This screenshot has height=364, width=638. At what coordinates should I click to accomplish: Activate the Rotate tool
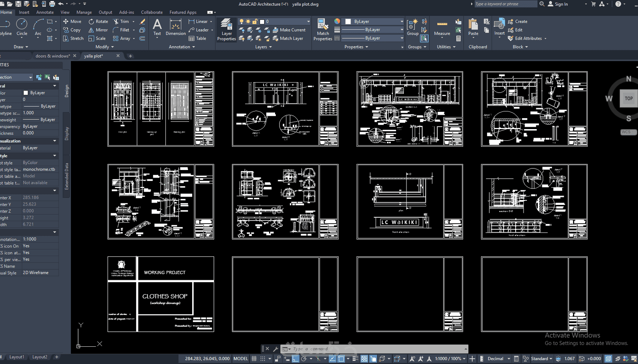click(98, 21)
